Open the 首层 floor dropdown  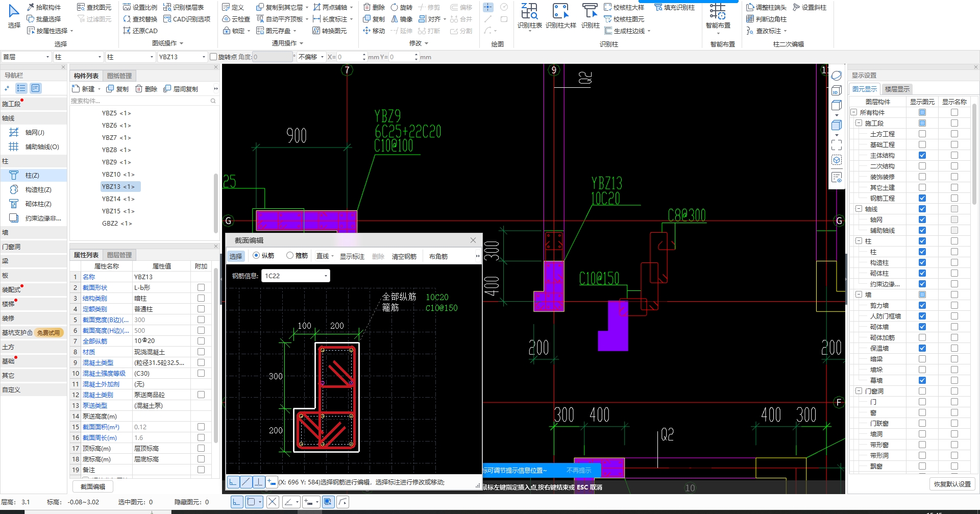click(x=26, y=57)
